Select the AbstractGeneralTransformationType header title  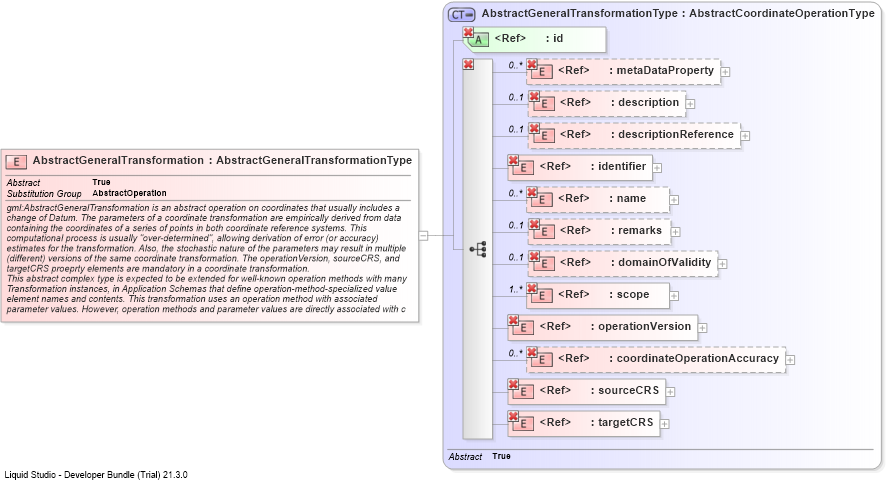coord(678,14)
